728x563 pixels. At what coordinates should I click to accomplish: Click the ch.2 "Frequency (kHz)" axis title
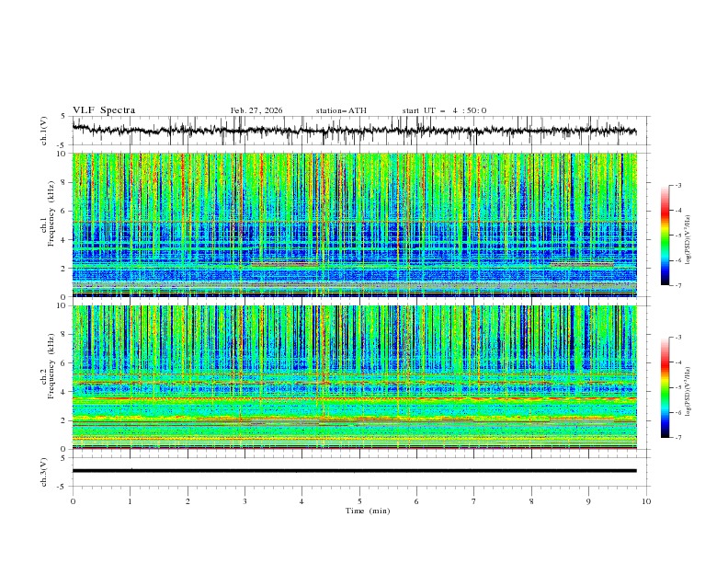point(51,366)
